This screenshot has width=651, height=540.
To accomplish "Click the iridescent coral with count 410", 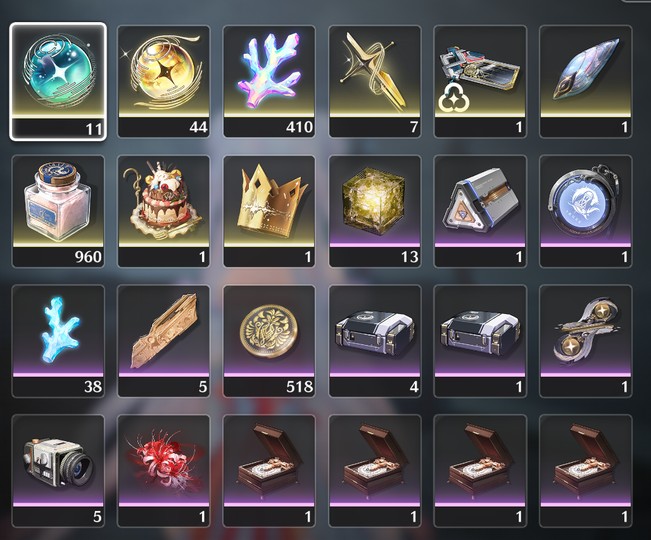I will click(x=269, y=81).
